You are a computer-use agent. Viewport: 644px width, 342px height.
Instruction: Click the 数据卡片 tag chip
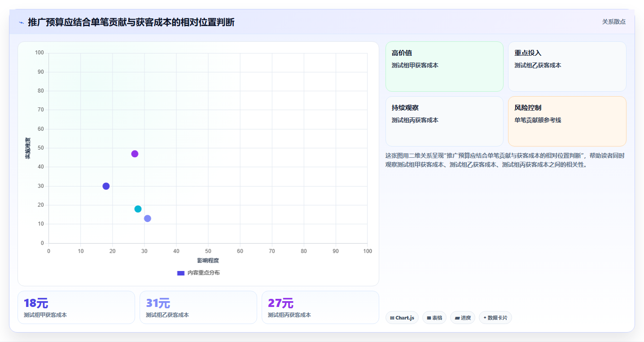click(495, 318)
